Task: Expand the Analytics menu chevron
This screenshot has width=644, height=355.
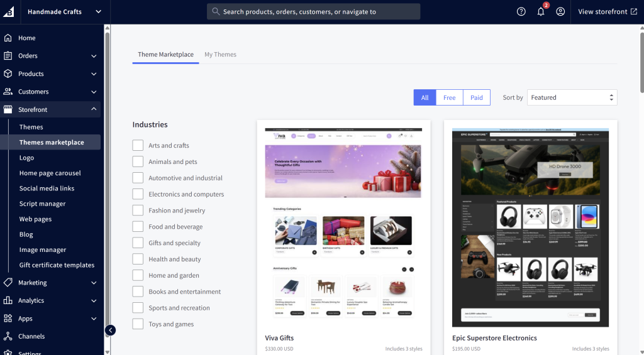Action: tap(94, 301)
